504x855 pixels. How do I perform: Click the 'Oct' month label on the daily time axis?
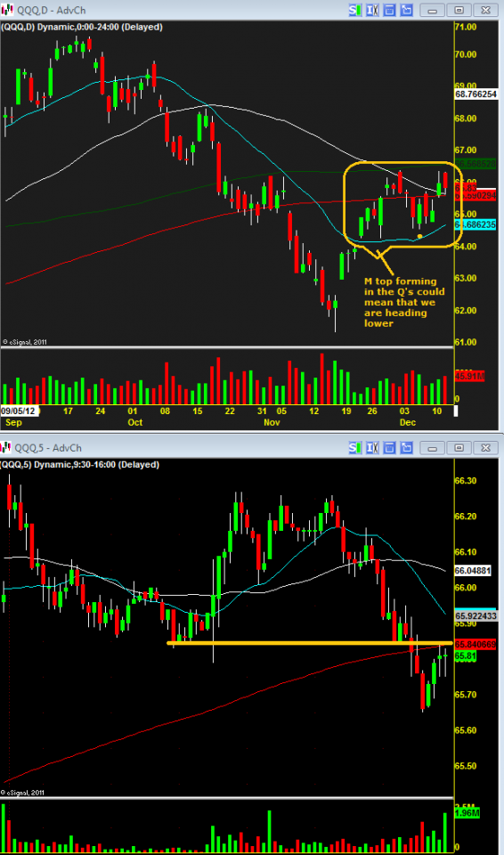(134, 422)
